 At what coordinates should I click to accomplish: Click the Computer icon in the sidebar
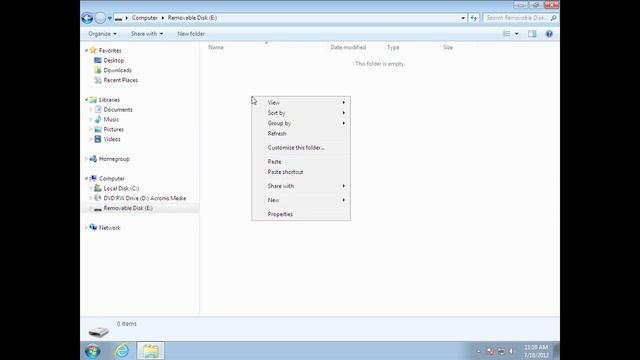click(93, 178)
